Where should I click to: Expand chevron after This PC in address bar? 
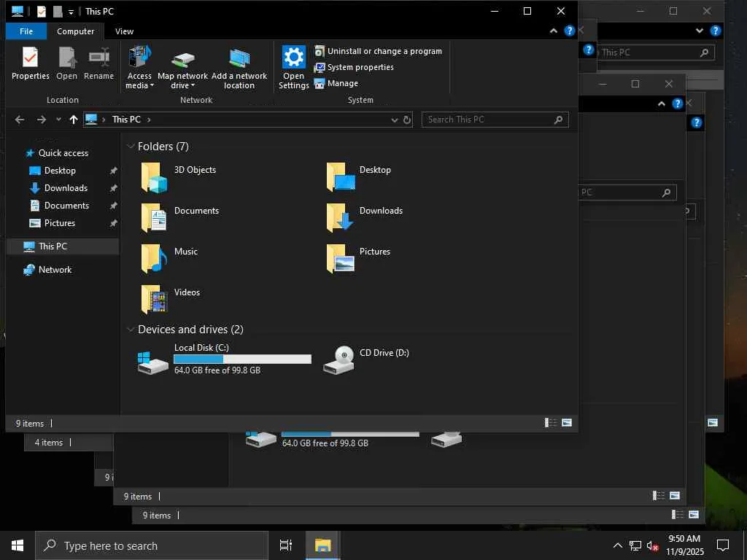click(x=149, y=120)
